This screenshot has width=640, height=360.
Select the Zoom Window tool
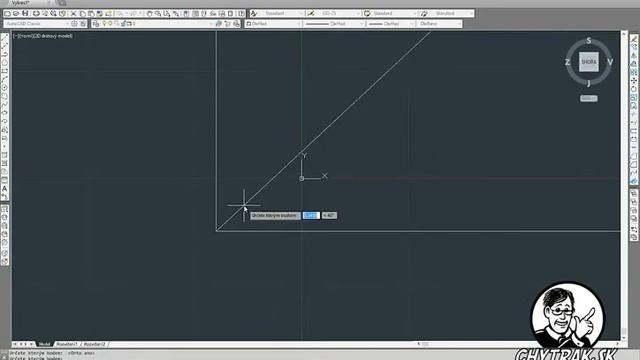tap(167, 13)
